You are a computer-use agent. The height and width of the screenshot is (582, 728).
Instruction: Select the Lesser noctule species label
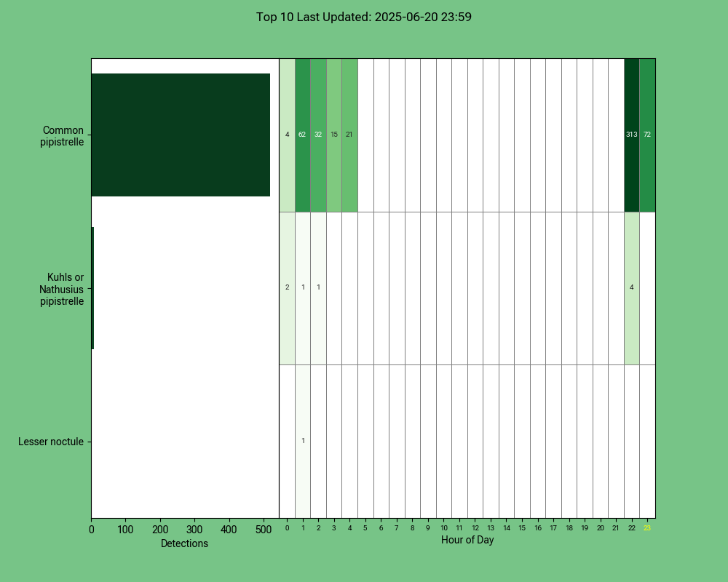click(x=51, y=442)
